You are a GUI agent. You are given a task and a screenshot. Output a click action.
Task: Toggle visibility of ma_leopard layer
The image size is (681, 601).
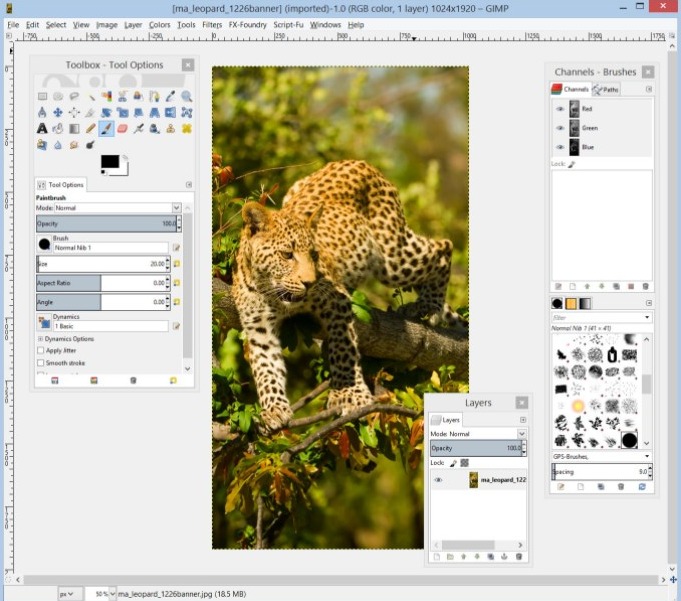point(438,480)
